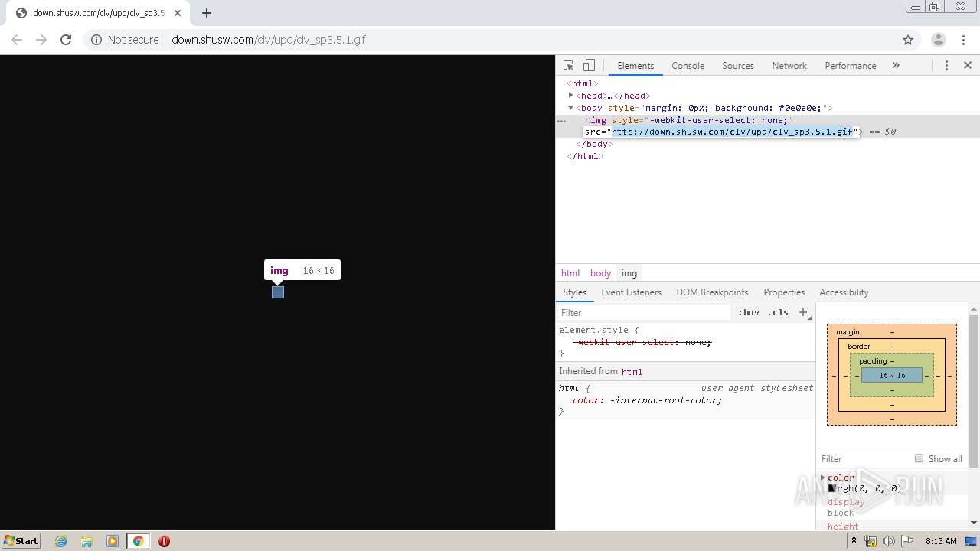Click the black rgb color swatch
This screenshot has height=551, width=980.
pos(831,488)
